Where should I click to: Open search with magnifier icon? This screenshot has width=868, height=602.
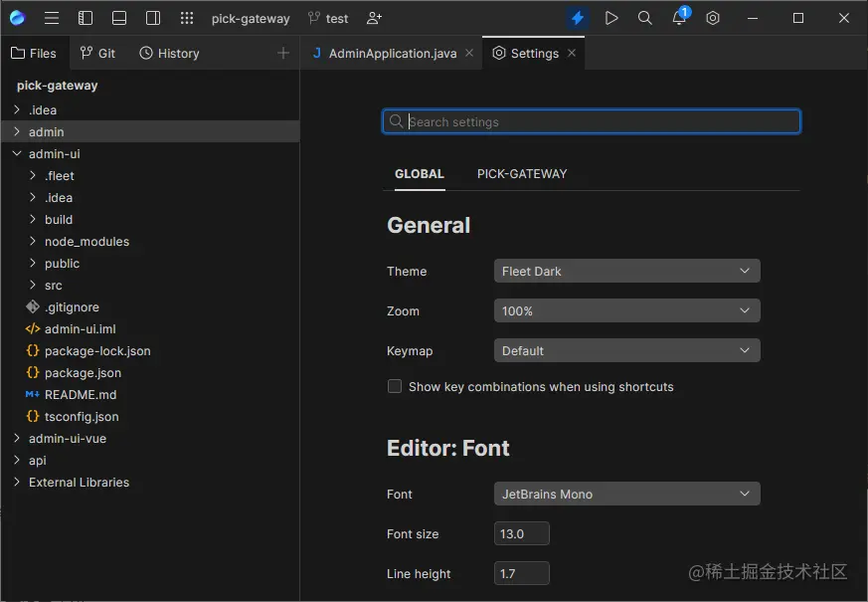[645, 18]
